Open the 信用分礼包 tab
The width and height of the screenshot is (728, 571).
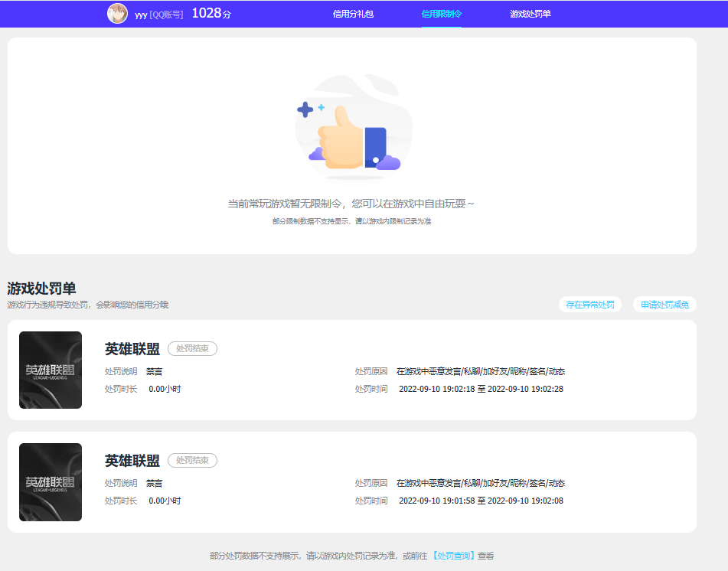tap(353, 14)
